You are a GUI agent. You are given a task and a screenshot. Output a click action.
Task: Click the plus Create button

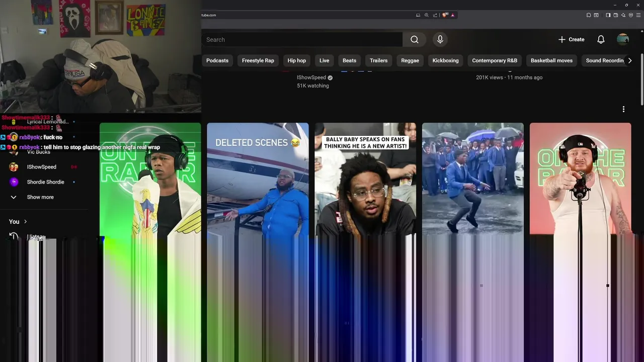(x=571, y=39)
